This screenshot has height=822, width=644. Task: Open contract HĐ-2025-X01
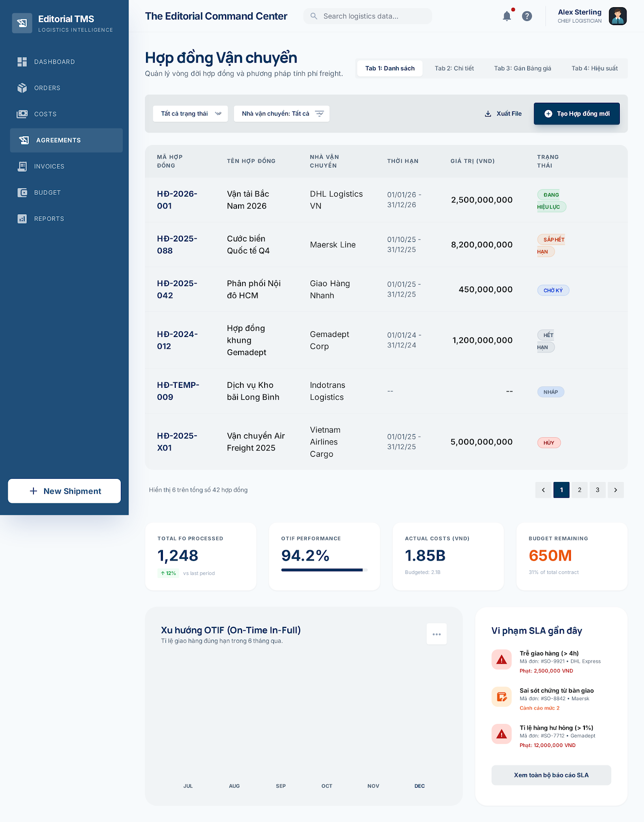(x=177, y=442)
